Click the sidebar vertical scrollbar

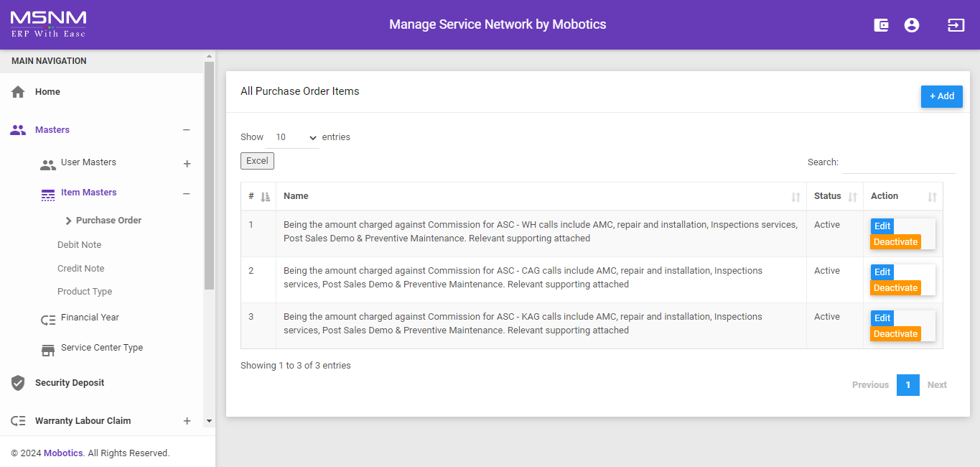[x=209, y=176]
